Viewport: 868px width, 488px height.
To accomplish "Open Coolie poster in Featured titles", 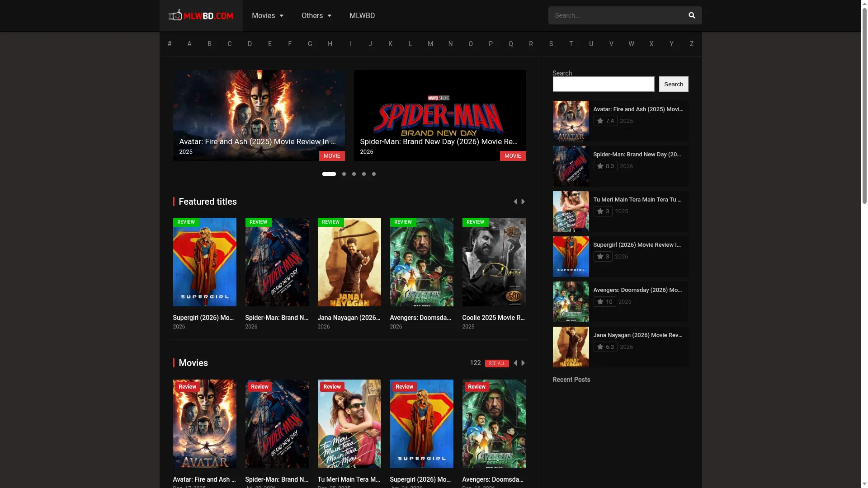I will 494,262.
